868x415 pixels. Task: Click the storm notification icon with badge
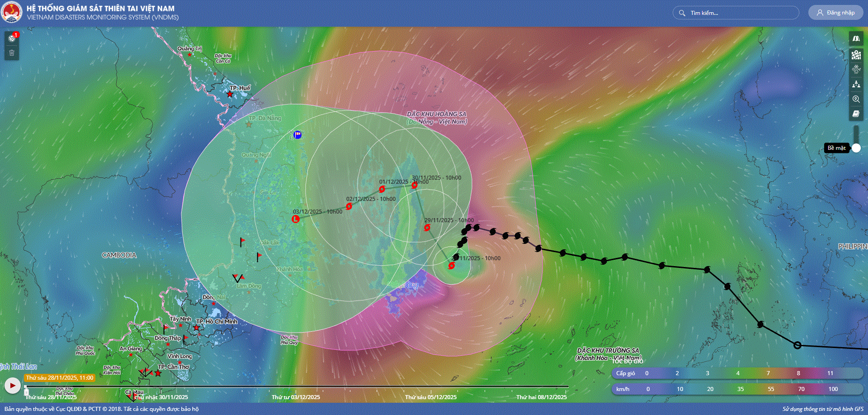pyautogui.click(x=12, y=38)
